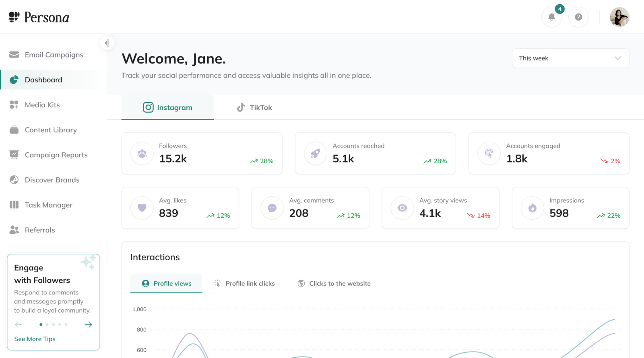Open the notifications bell icon

click(551, 17)
